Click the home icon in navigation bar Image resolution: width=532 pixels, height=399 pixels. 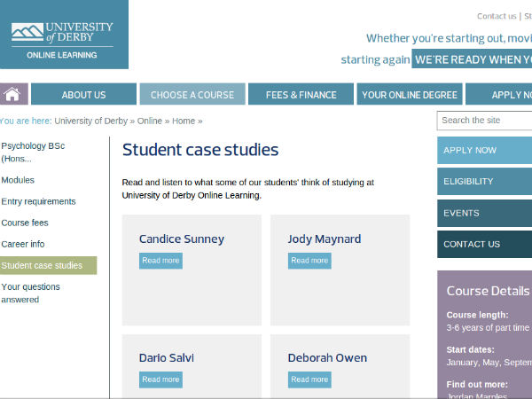pyautogui.click(x=13, y=95)
